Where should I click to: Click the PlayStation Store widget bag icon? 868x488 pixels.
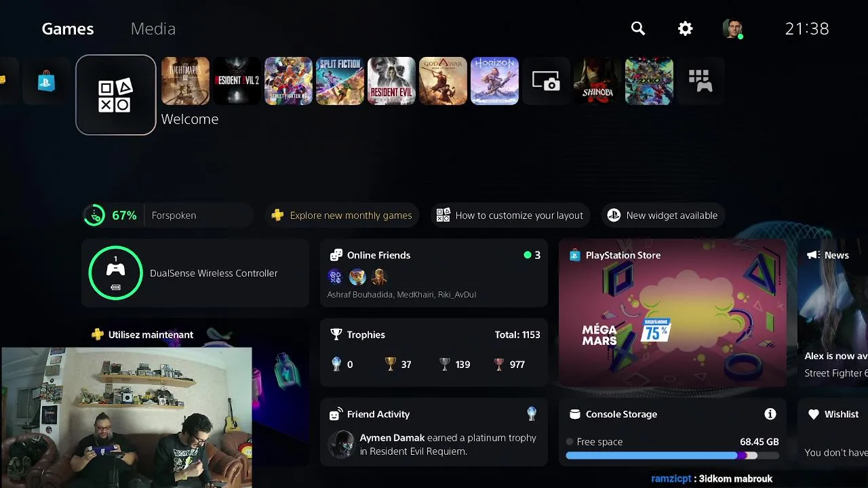click(x=575, y=256)
